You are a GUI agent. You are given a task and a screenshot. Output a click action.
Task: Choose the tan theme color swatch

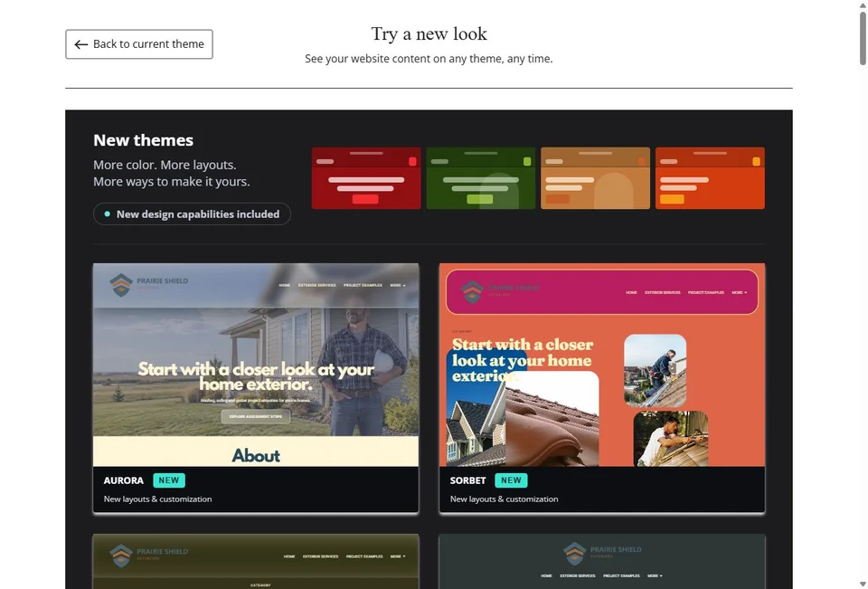(x=595, y=178)
